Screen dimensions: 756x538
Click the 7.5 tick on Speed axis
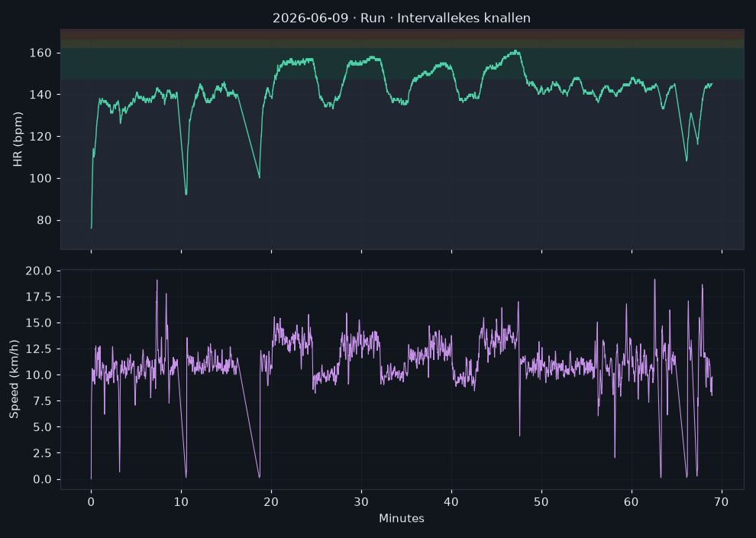click(x=43, y=401)
